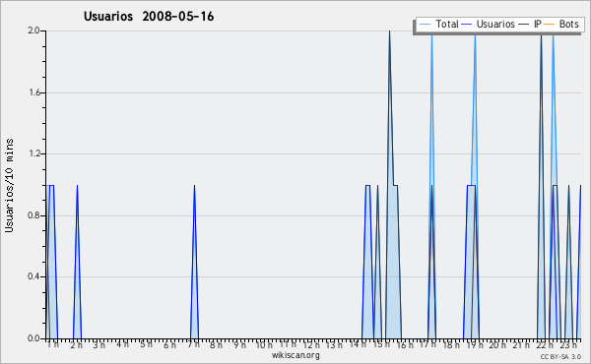Click the '7 h' x-axis label

(193, 344)
